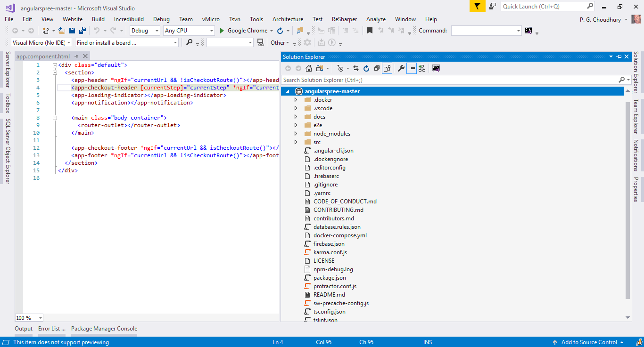The height and width of the screenshot is (347, 644).
Task: Open Properties wrench icon in Solution Explorer
Action: click(401, 68)
